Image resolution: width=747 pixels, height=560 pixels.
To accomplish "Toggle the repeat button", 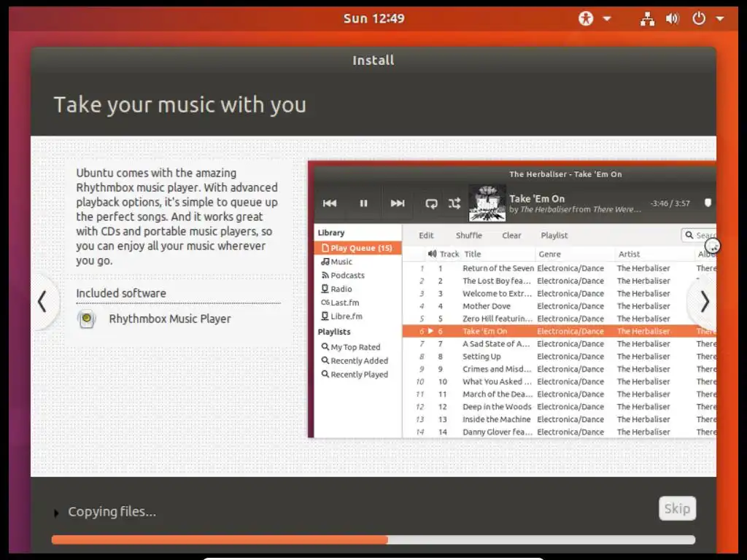I will (431, 203).
